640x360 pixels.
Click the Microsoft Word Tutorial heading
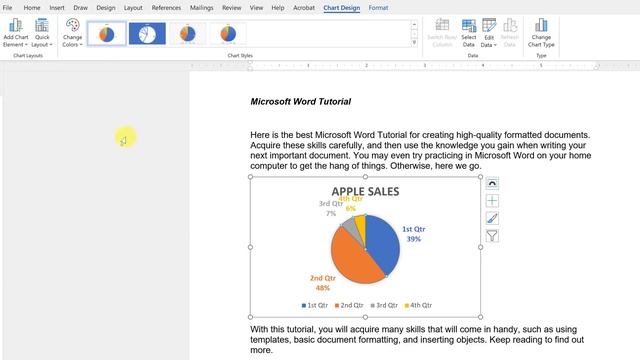[300, 102]
